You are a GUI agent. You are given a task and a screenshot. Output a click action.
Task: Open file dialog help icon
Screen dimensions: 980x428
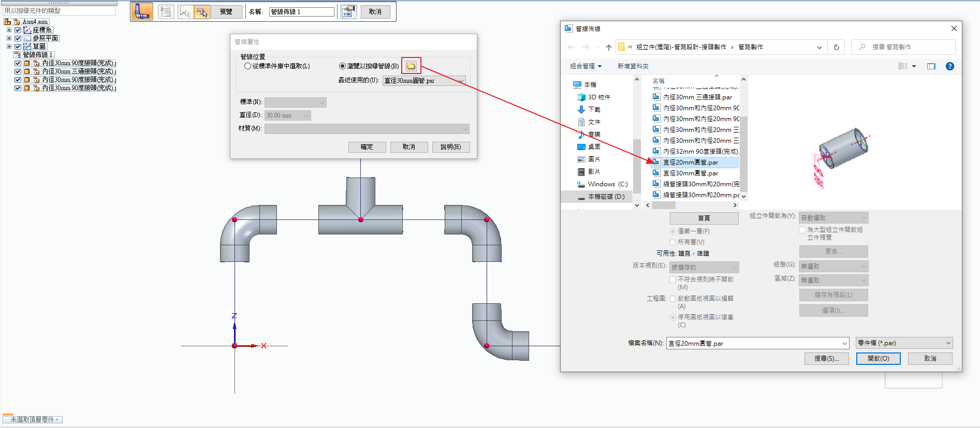point(949,66)
